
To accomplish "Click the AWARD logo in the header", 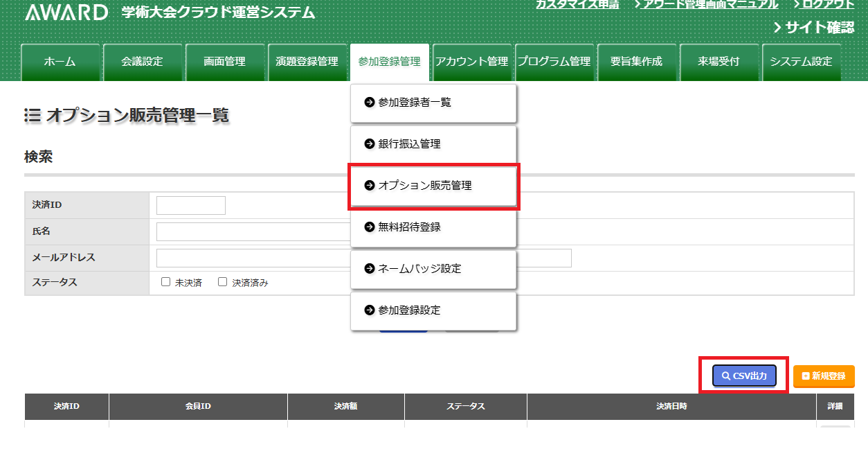I will tap(66, 12).
